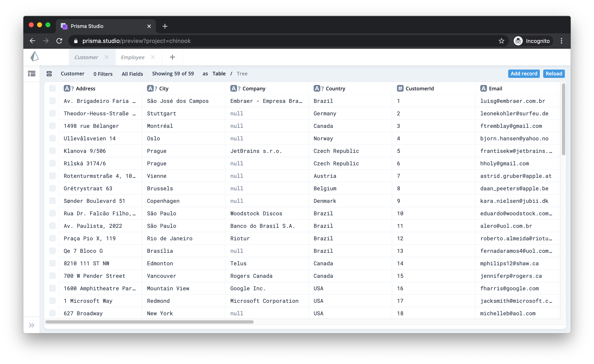Select the checkbox for the Prague JetBrains row
The height and width of the screenshot is (364, 594).
52,151
